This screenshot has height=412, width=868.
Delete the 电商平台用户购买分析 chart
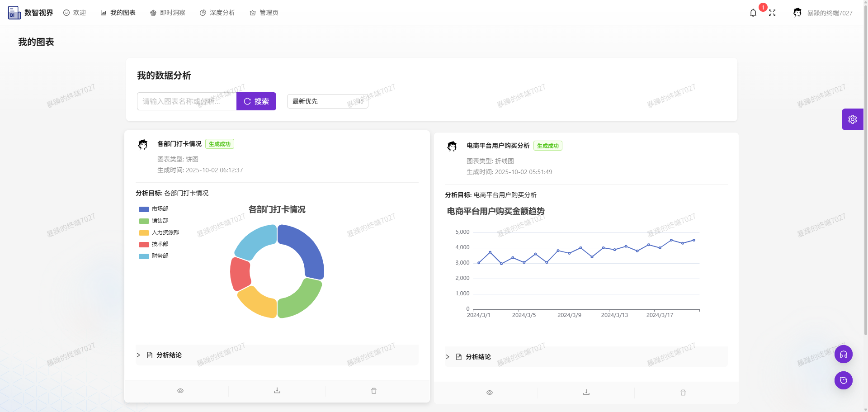pos(683,393)
